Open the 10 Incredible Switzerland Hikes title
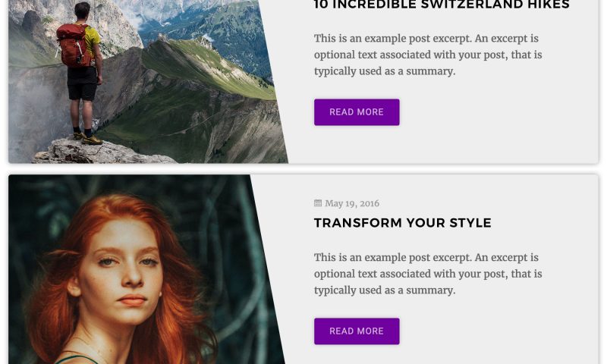This screenshot has height=364, width=607. tap(442, 5)
